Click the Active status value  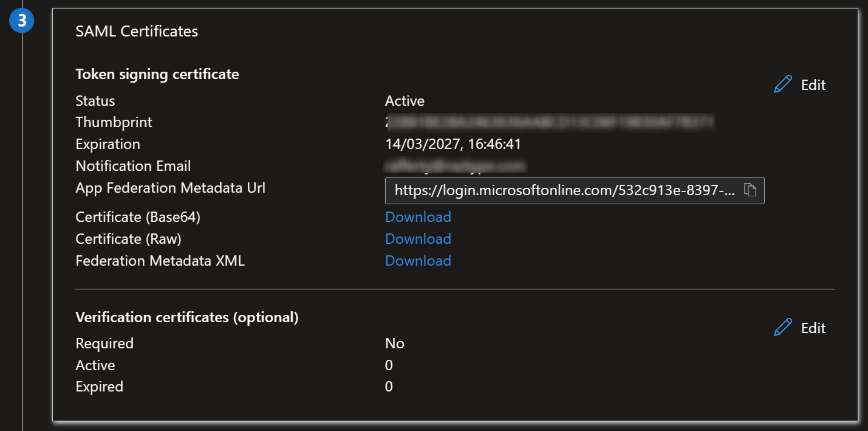[x=405, y=100]
